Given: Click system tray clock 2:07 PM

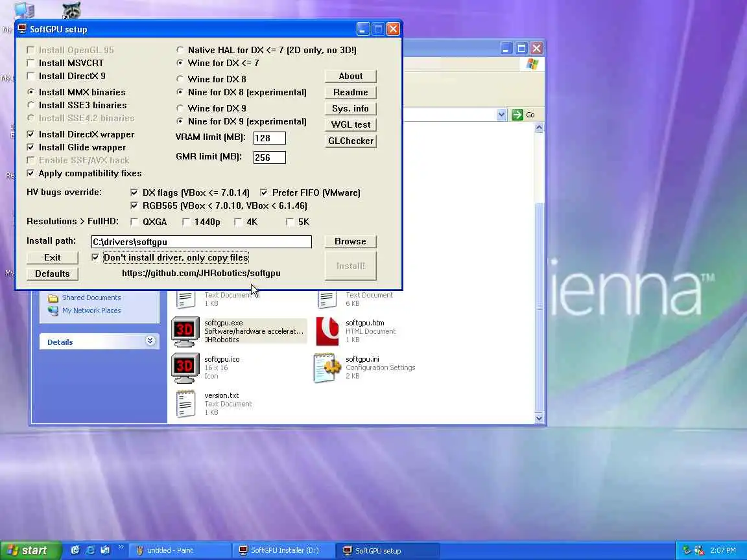Looking at the screenshot, I should coord(723,550).
